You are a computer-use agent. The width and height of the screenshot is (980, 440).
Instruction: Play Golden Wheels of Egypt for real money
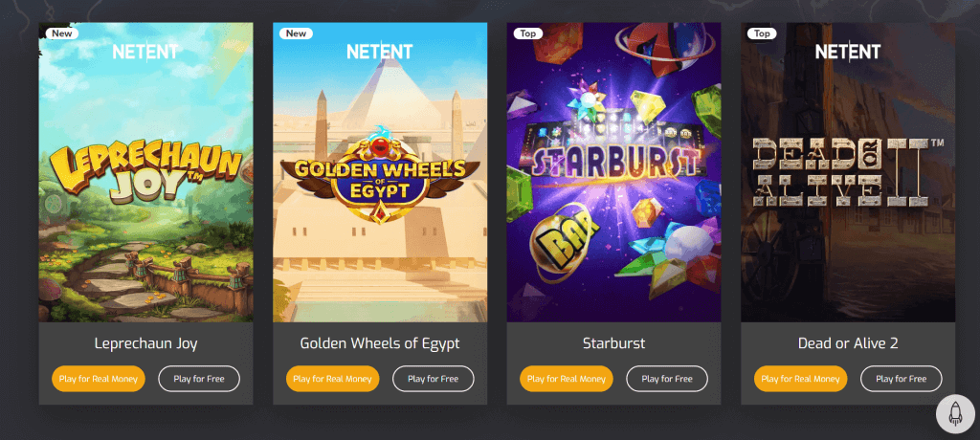click(333, 379)
